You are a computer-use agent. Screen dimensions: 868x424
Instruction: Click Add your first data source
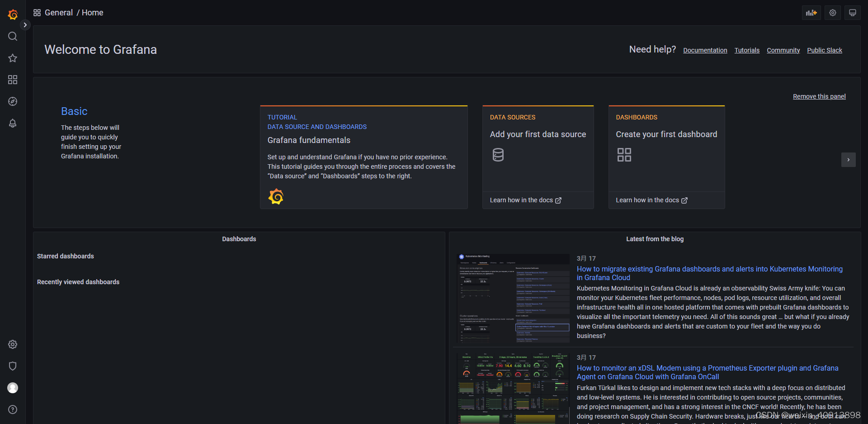tap(538, 134)
